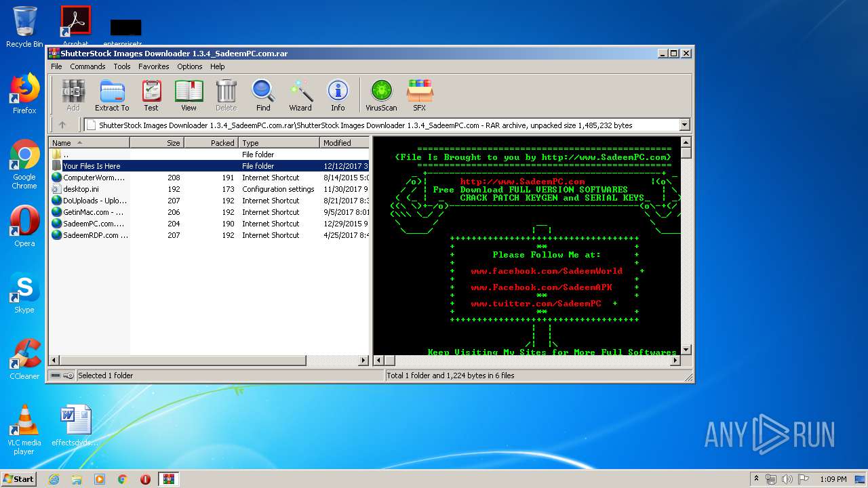Open the File menu
The width and height of the screenshot is (868, 488).
point(56,66)
